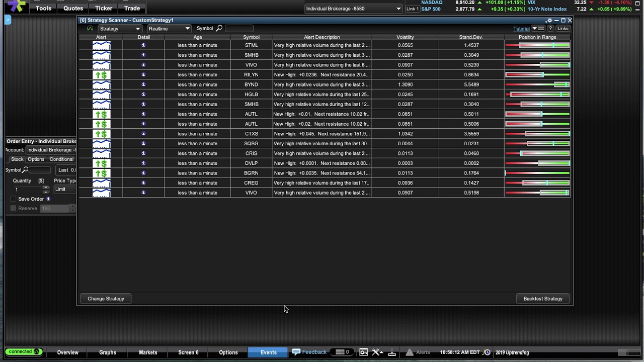The height and width of the screenshot is (362, 644).
Task: Toggle the Save Order checkbox
Action: pos(14,199)
